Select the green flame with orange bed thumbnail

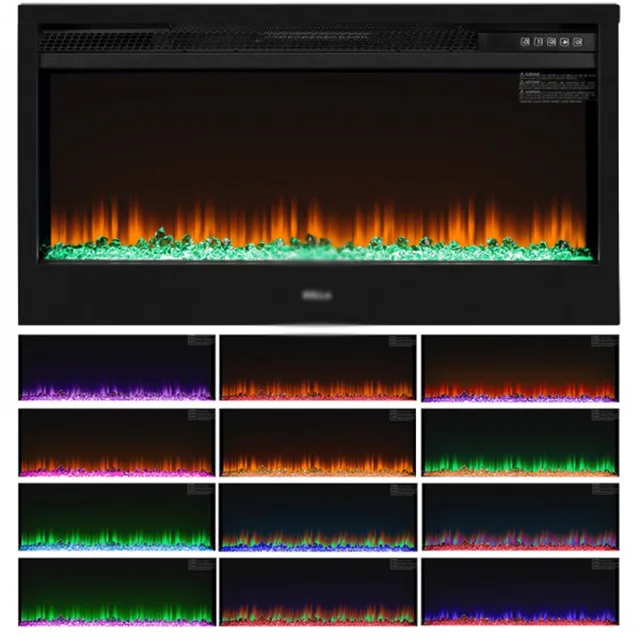tap(520, 442)
